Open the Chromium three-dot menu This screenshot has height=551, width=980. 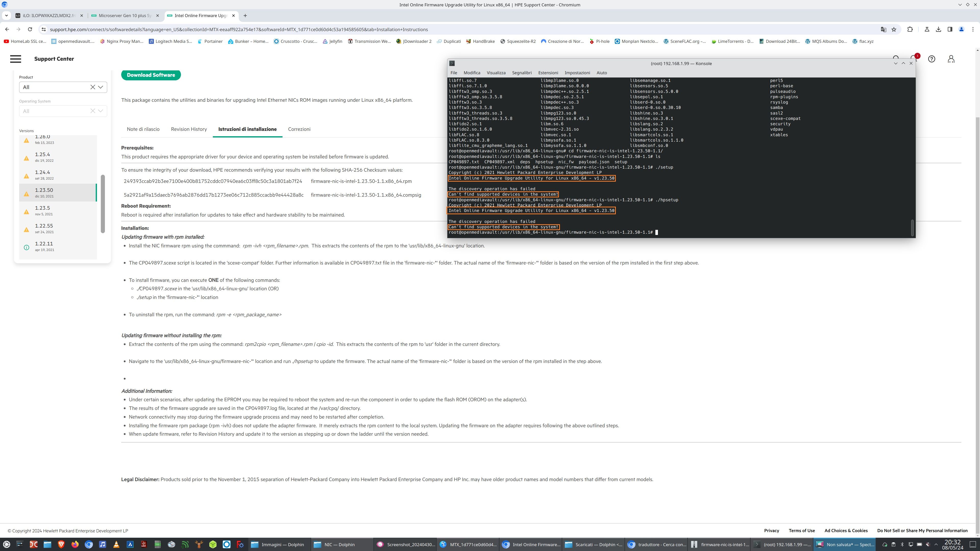(x=973, y=29)
